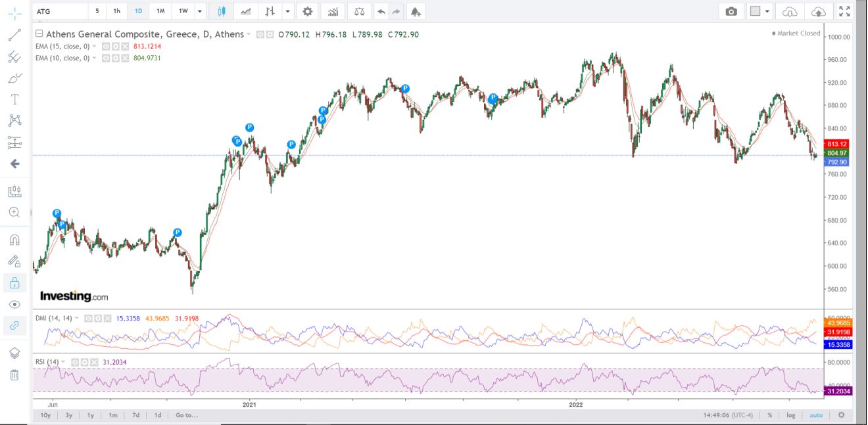Viewport: 868px width, 425px height.
Task: Click the Go to... button
Action: (187, 415)
